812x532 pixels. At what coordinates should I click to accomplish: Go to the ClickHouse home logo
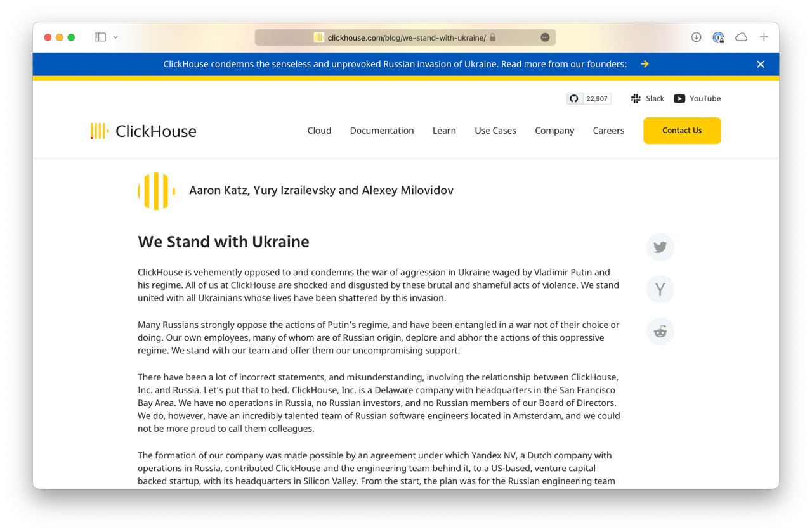pyautogui.click(x=143, y=131)
